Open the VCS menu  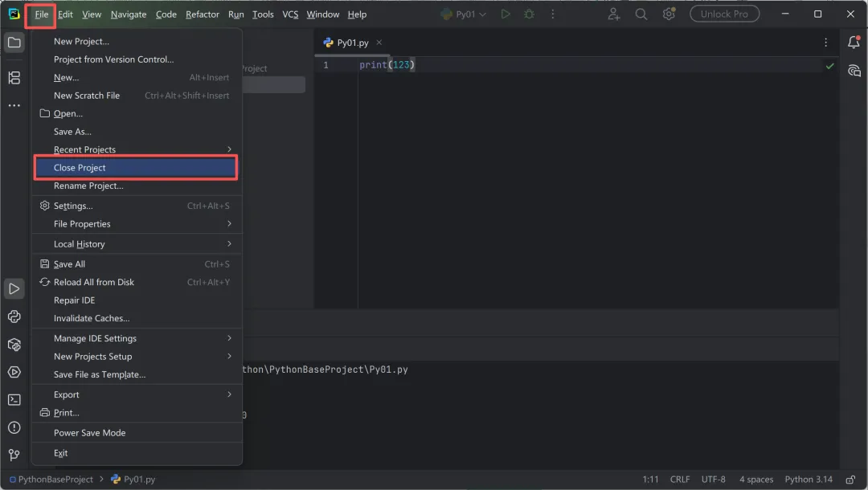tap(290, 14)
